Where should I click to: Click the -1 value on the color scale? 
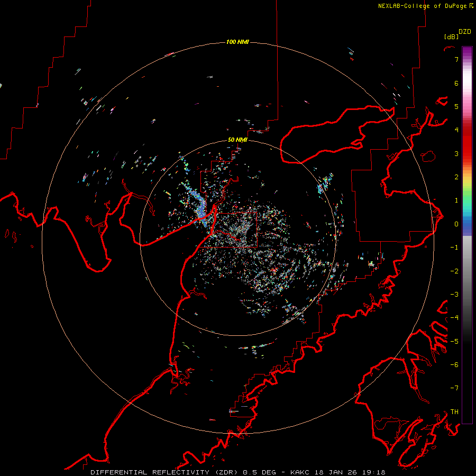tap(454, 248)
